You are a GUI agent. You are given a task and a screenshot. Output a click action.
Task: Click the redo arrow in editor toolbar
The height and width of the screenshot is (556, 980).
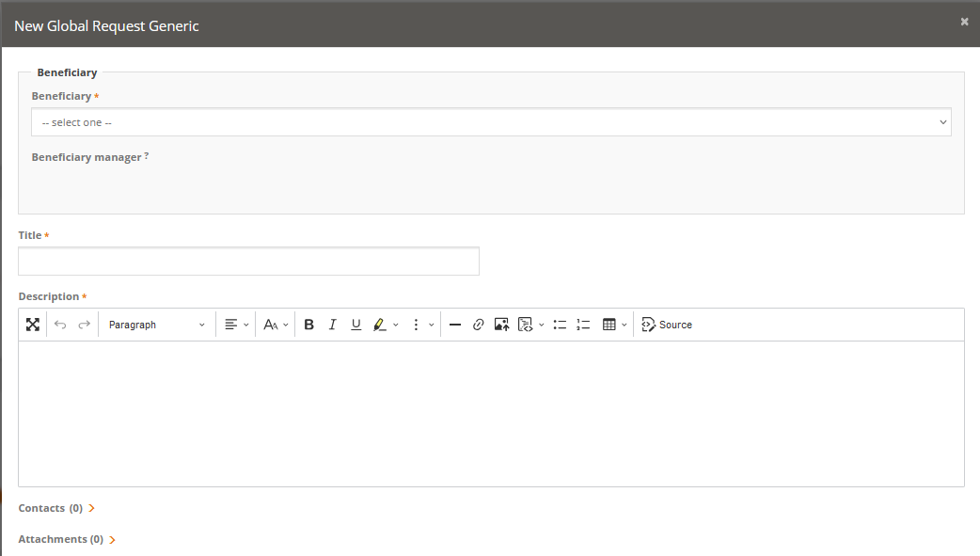(84, 325)
